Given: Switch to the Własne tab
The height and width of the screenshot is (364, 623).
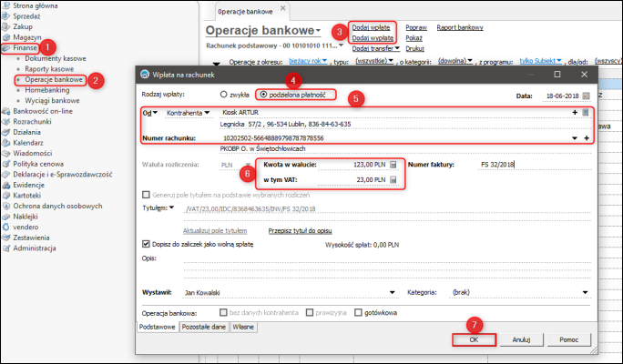Looking at the screenshot, I should [243, 327].
